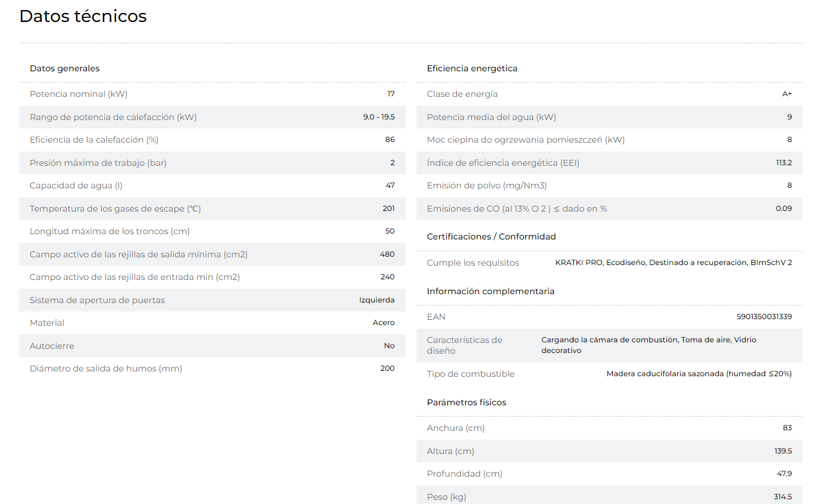Image resolution: width=821 pixels, height=504 pixels.
Task: Select energy class value 'A+'
Action: (787, 94)
